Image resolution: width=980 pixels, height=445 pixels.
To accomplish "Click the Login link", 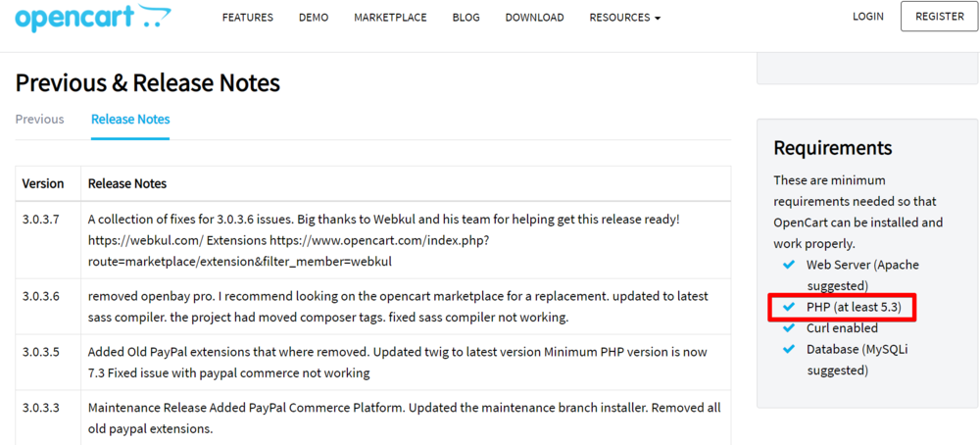I will coord(867,17).
